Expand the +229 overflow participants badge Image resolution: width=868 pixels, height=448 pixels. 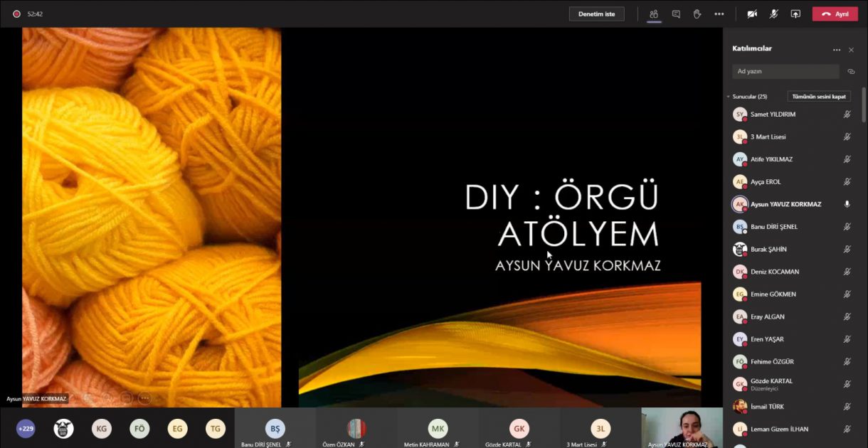(x=26, y=428)
